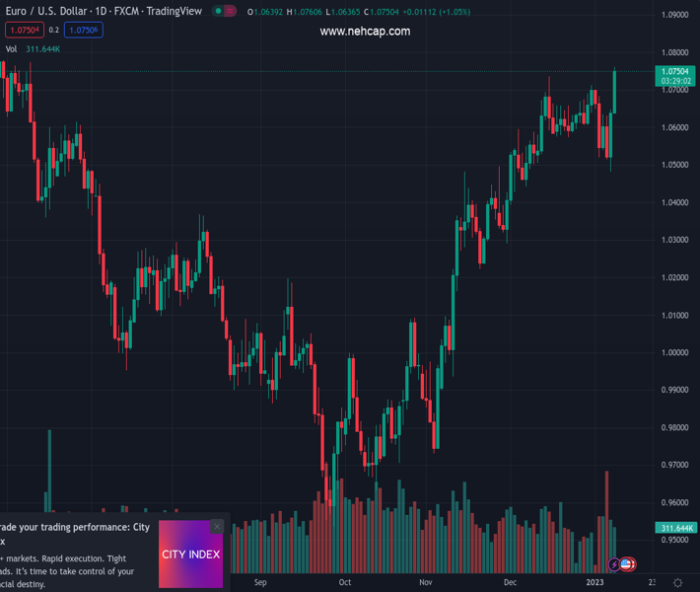Click the City Index ad logo
The height and width of the screenshot is (592, 700).
[x=190, y=555]
